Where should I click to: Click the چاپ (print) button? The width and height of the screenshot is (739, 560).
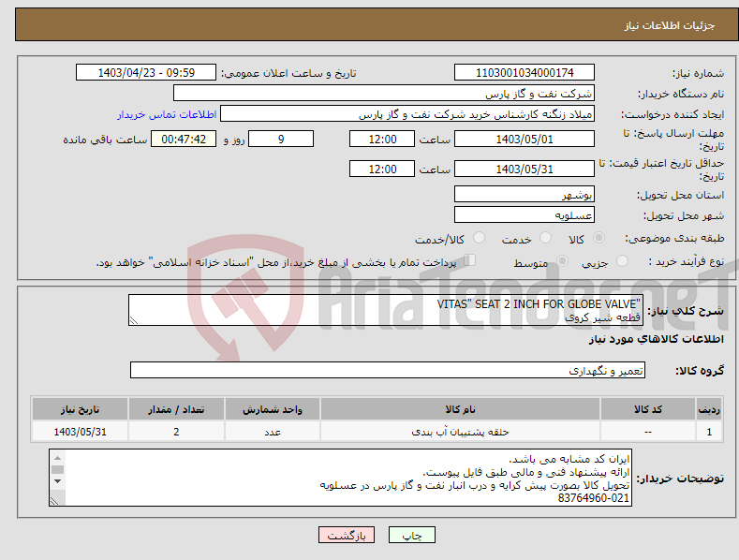411,535
